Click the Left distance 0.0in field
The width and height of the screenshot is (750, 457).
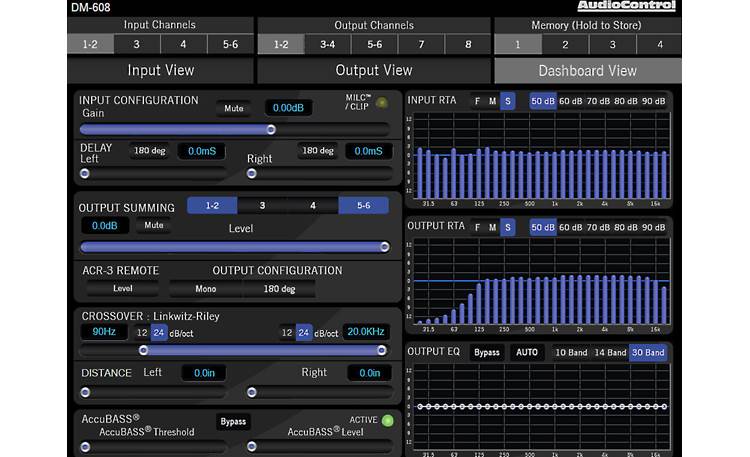pos(204,373)
